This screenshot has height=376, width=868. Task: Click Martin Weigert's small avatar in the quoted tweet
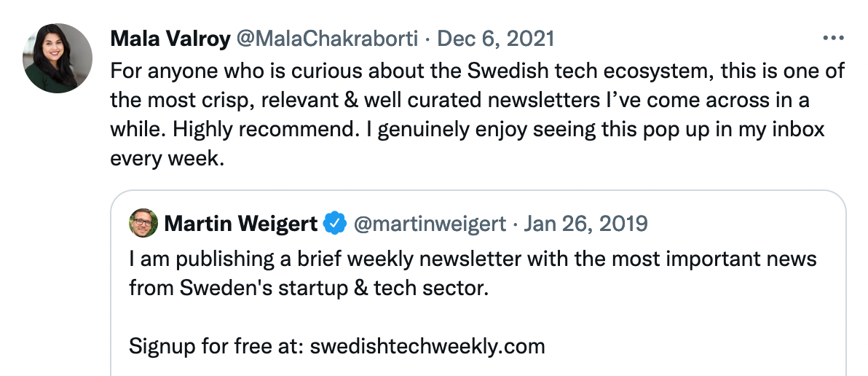pos(143,223)
